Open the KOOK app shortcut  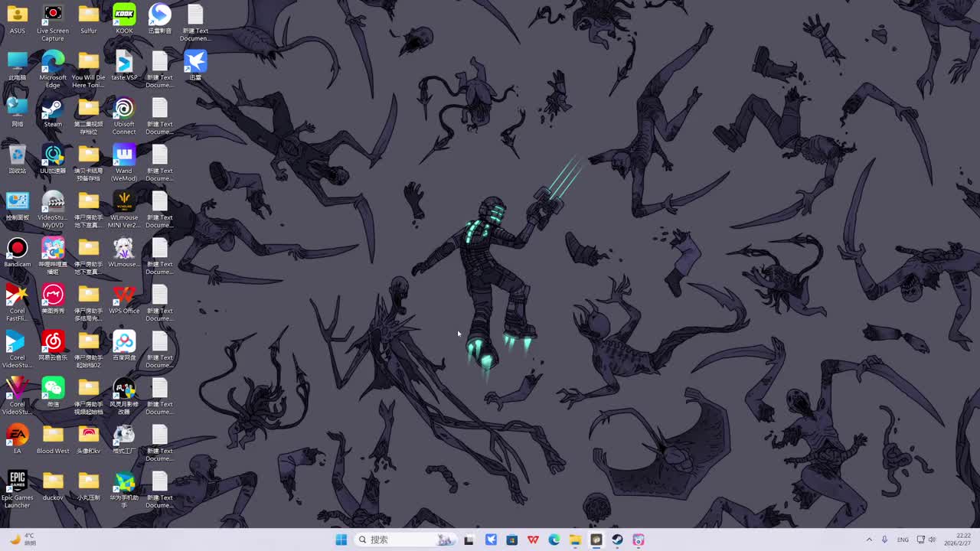[124, 19]
